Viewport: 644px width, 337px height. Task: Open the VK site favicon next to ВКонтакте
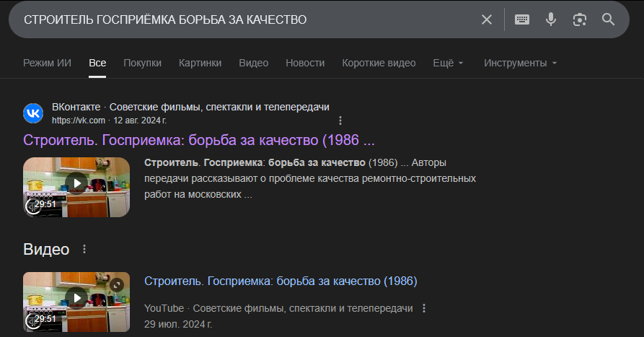pos(33,113)
